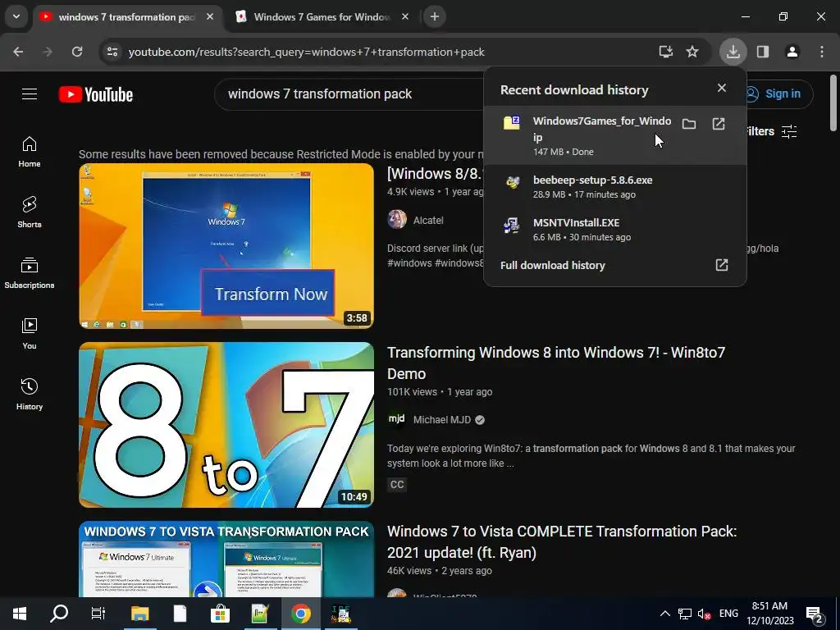Open Home in YouTube sidebar
Image resolution: width=840 pixels, height=630 pixels.
(30, 152)
